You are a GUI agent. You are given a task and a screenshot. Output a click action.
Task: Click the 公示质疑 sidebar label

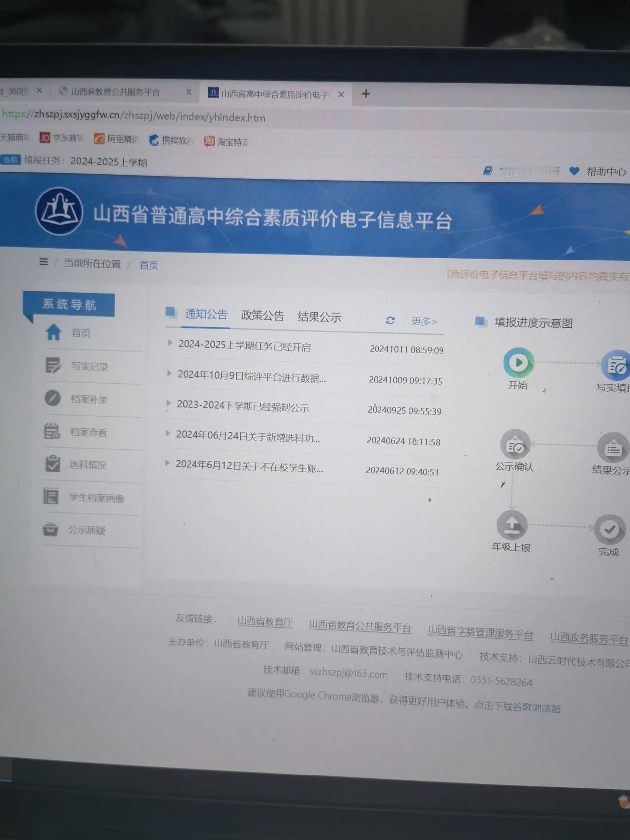pyautogui.click(x=87, y=530)
